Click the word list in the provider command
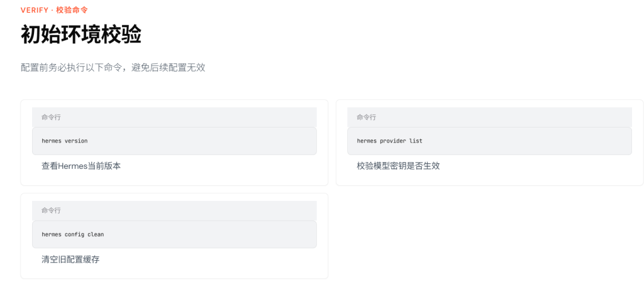 tap(416, 141)
